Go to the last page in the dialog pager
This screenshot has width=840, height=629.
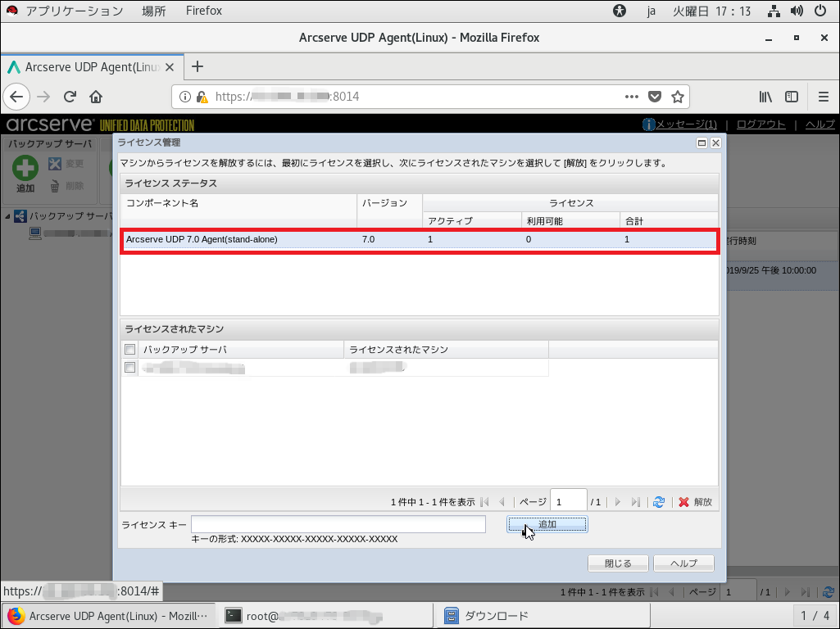[635, 502]
